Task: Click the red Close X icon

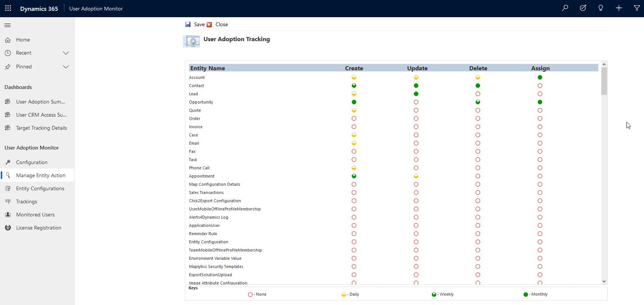Action: 209,24
